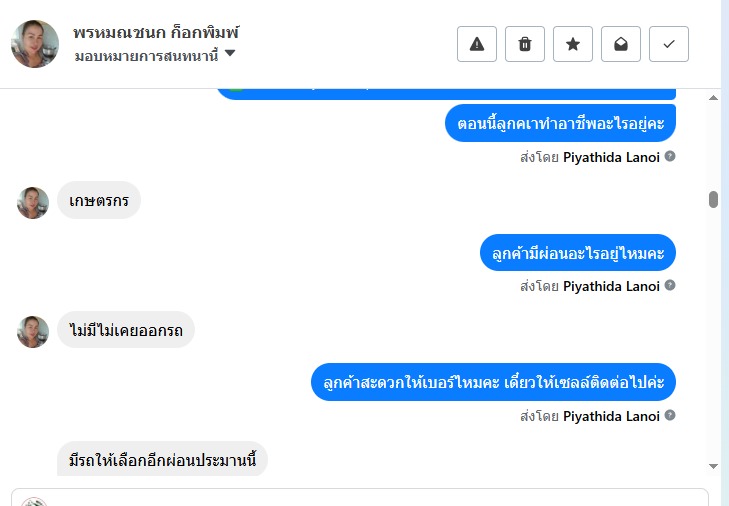Open customer profile photo in header
The image size is (729, 506).
(35, 44)
